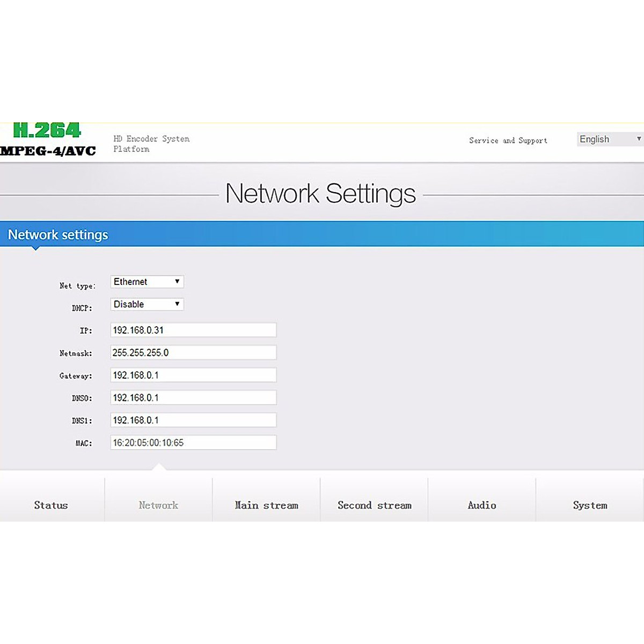
Task: Open the English language selector
Action: [x=610, y=140]
